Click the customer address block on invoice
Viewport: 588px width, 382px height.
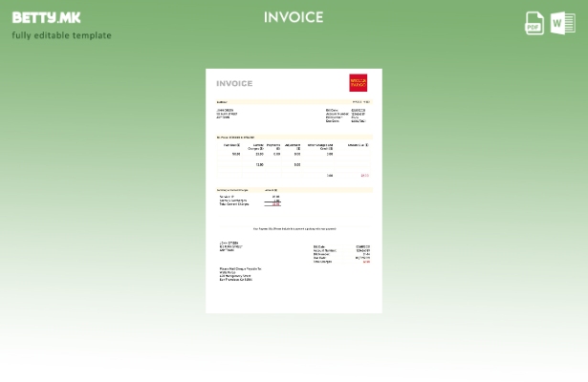225,114
